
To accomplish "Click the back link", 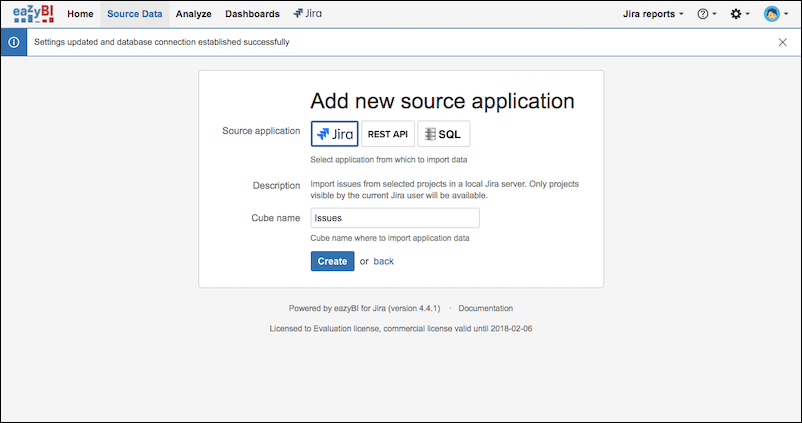I will (x=384, y=261).
